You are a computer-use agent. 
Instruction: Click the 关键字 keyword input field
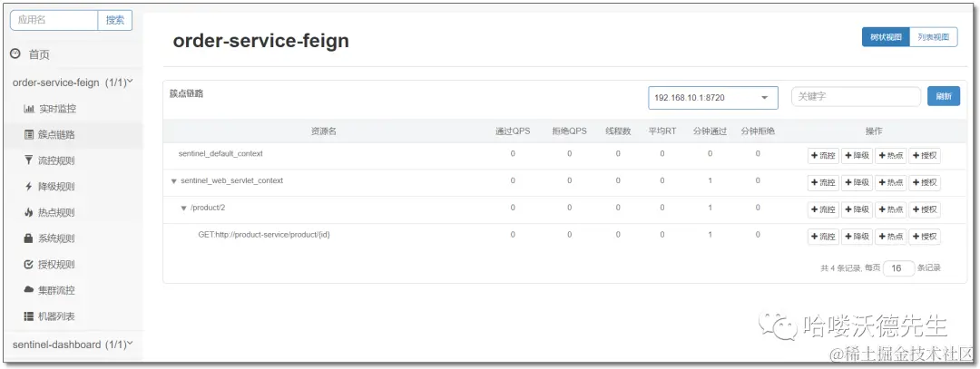(x=855, y=96)
